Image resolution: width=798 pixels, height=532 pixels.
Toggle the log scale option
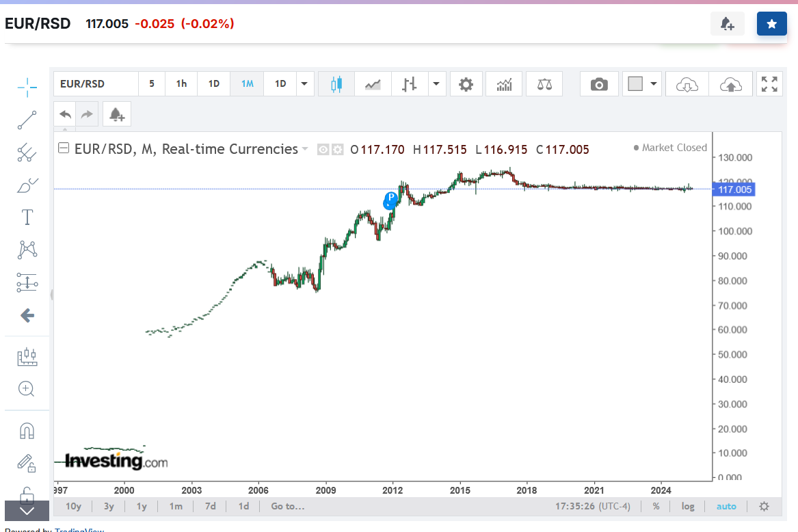tap(687, 507)
